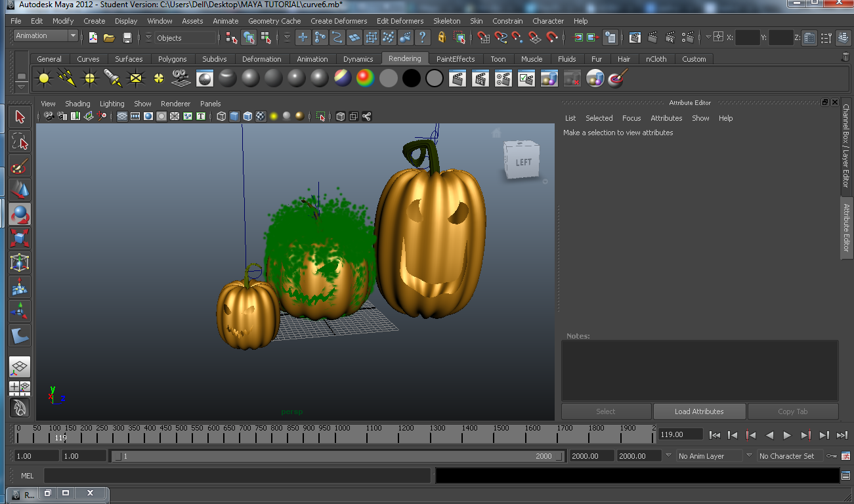This screenshot has height=504, width=854.
Task: Toggle the lock selection padlock icon
Action: pyautogui.click(x=442, y=37)
